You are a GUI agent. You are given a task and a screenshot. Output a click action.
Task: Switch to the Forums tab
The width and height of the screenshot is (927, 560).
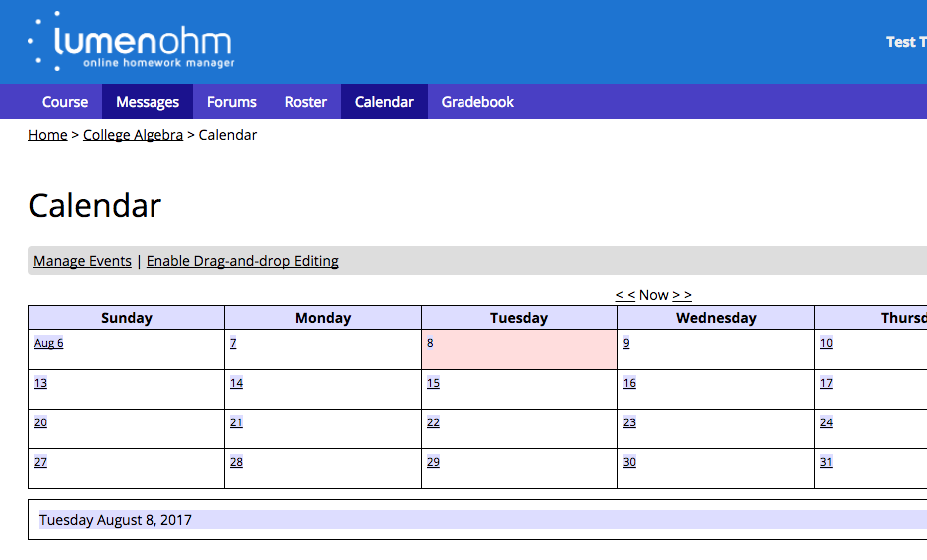[x=232, y=102]
